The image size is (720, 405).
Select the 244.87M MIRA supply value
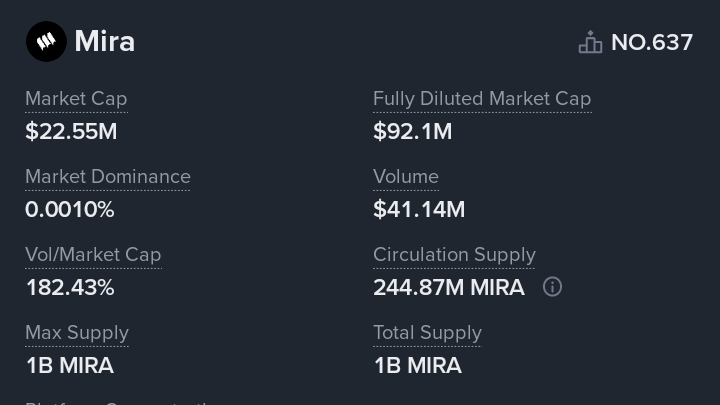click(x=448, y=287)
